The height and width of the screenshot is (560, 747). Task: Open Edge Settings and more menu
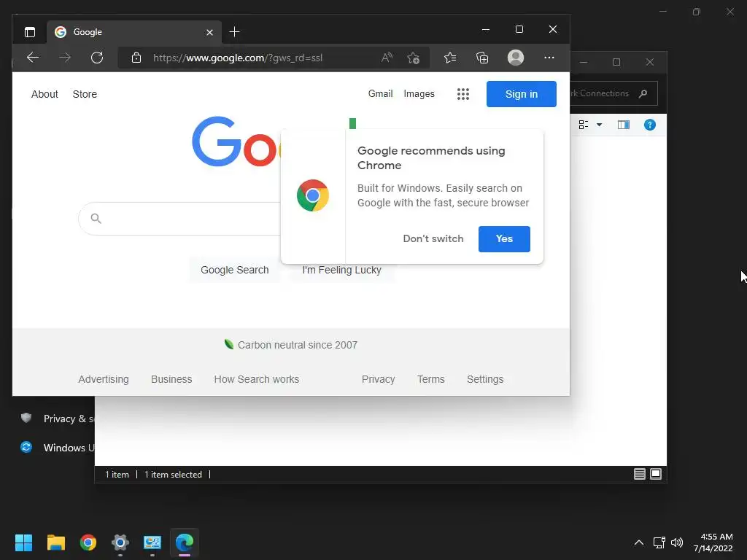[x=549, y=58]
